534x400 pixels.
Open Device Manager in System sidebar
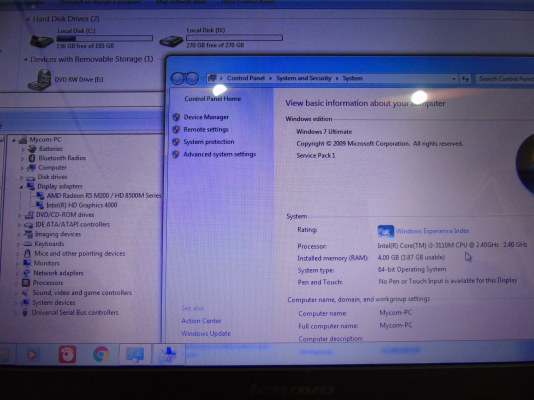[206, 117]
